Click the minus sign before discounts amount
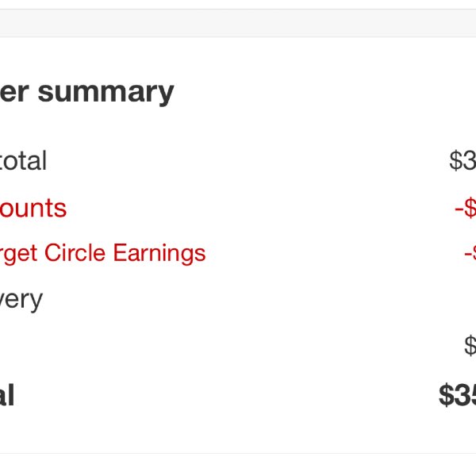476x476 pixels. 459,210
